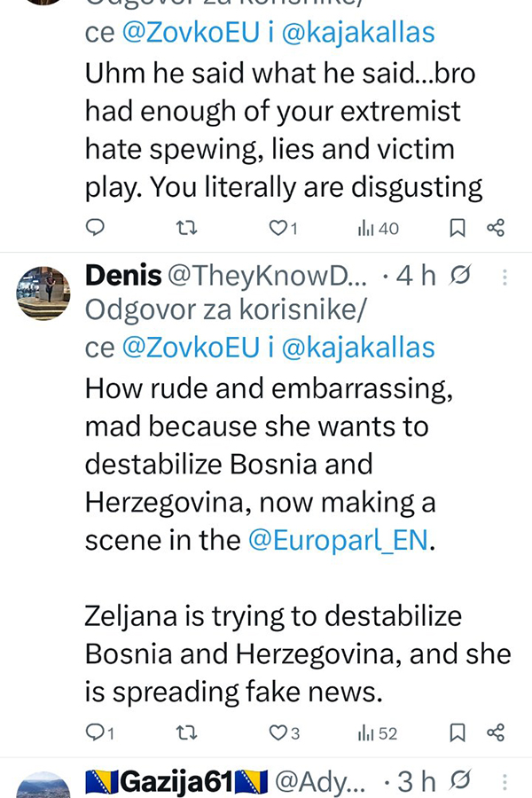Open @kajakallas mention in Denis's reply
532x798 pixels.
pyautogui.click(x=358, y=348)
